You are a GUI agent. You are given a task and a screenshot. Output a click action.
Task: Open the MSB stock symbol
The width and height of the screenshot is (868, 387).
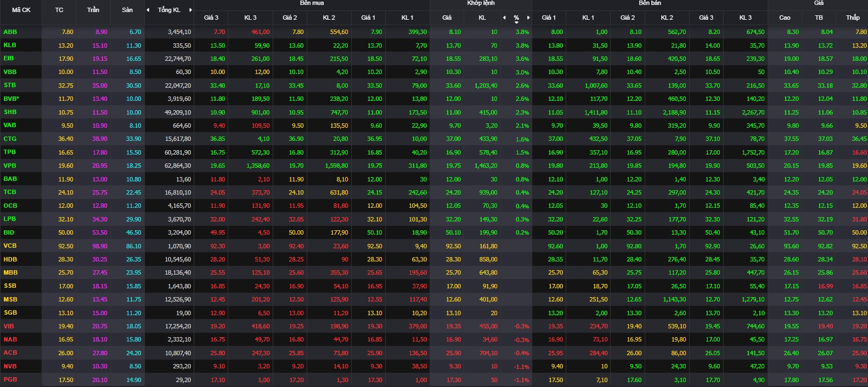[x=10, y=299]
